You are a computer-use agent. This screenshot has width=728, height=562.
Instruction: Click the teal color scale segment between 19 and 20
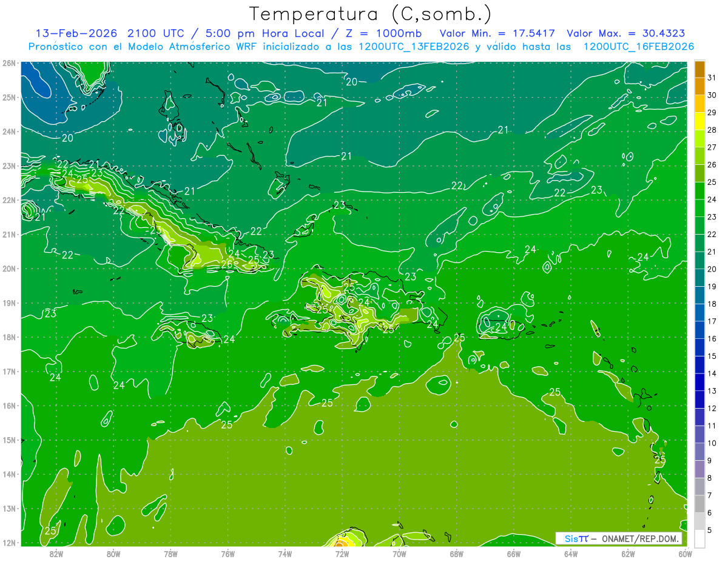pyautogui.click(x=699, y=278)
